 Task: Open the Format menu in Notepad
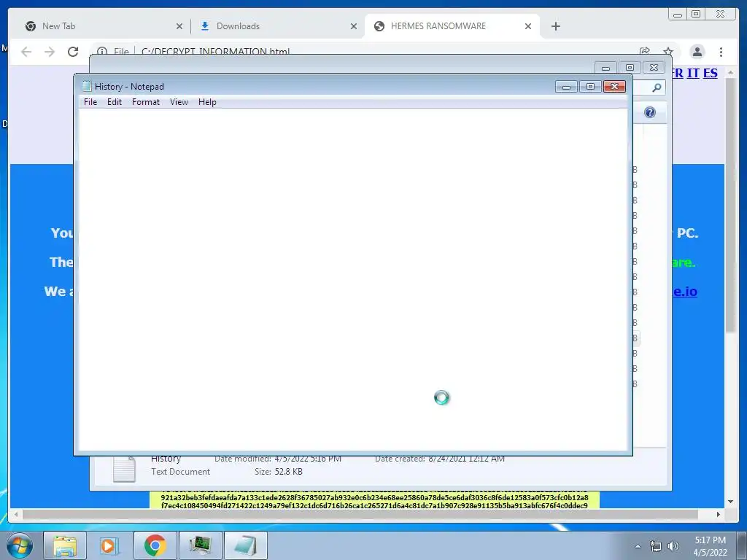[x=146, y=102]
